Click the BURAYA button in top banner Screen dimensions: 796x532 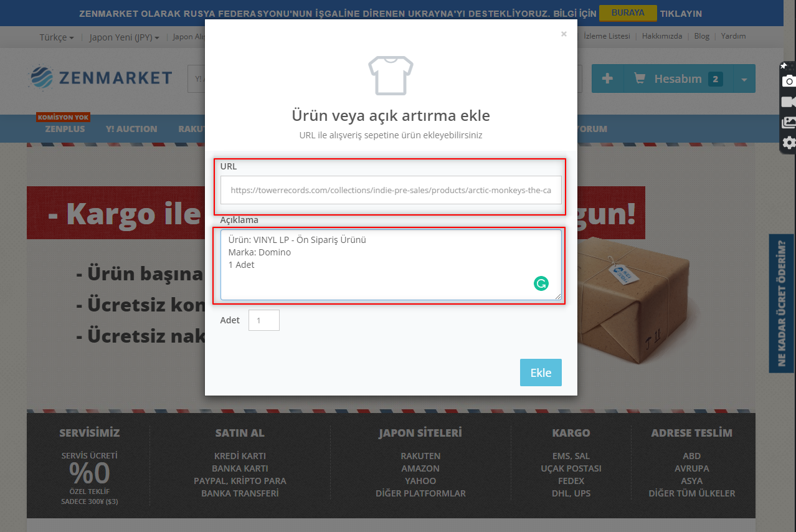(x=628, y=13)
